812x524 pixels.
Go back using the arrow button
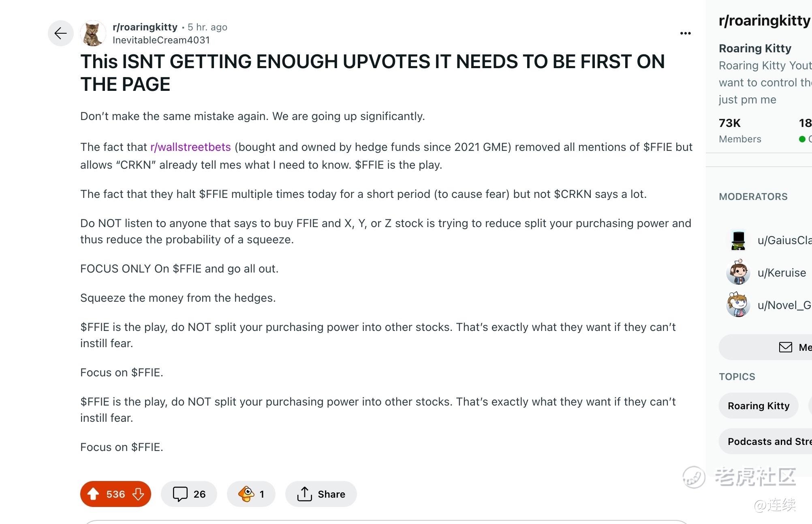pyautogui.click(x=61, y=33)
